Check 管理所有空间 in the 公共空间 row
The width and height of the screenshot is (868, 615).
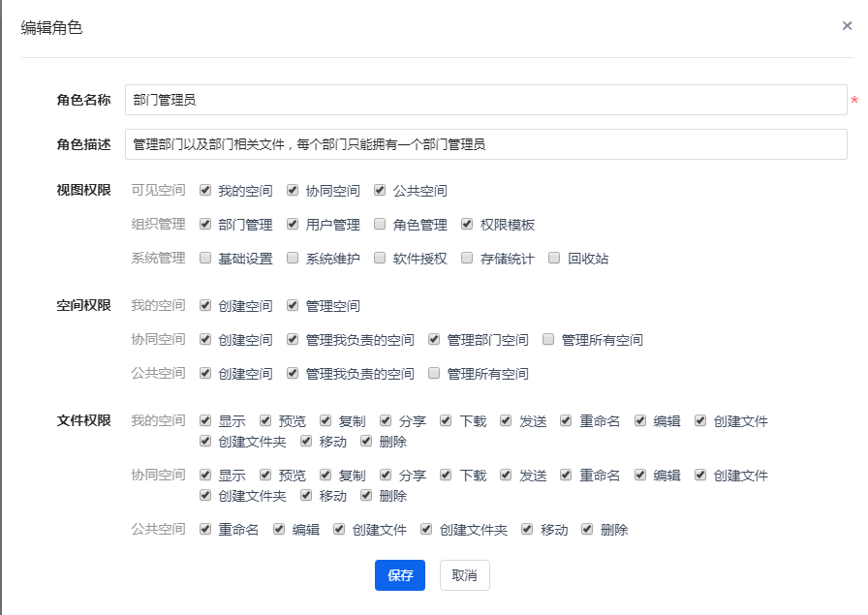click(434, 374)
